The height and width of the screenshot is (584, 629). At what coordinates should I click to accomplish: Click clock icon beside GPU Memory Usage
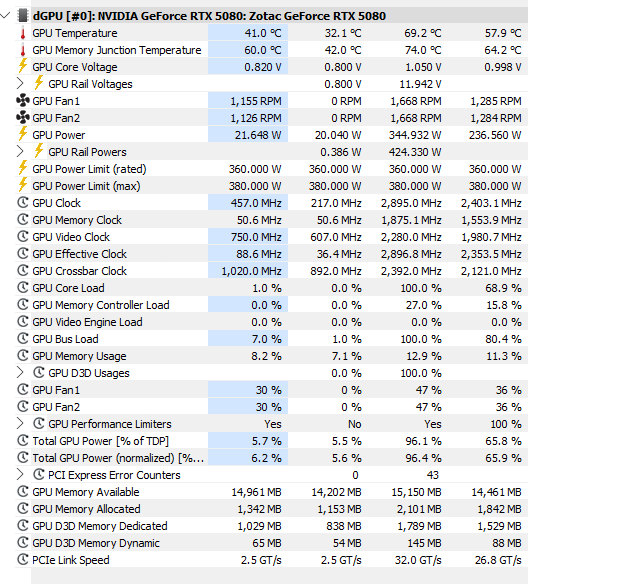click(23, 355)
